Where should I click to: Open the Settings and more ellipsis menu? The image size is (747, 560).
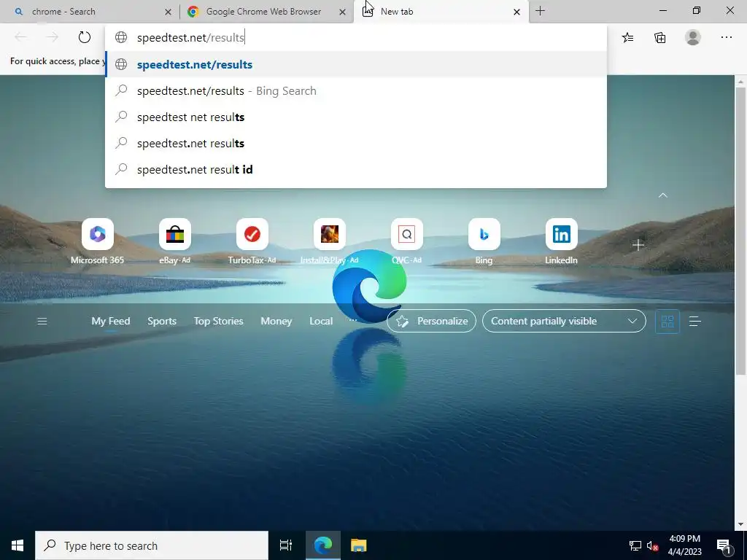(x=726, y=37)
